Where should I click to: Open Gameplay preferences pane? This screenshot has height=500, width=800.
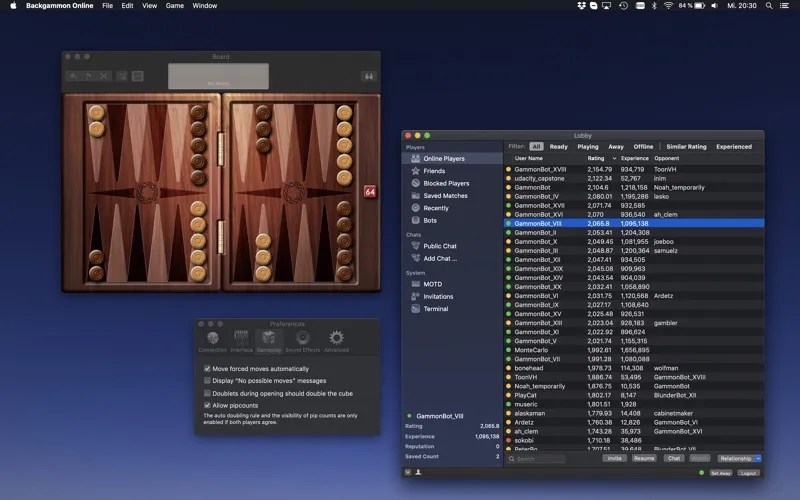coord(269,341)
